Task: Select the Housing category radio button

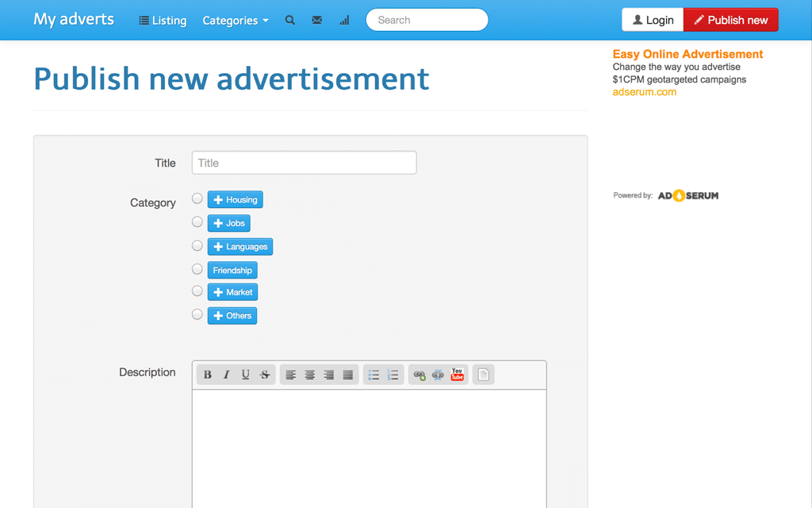Action: click(x=197, y=198)
